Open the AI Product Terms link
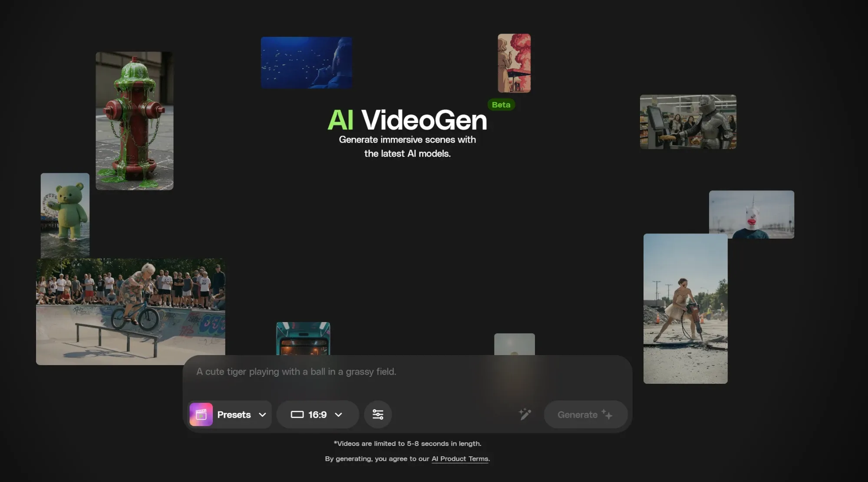 460,459
